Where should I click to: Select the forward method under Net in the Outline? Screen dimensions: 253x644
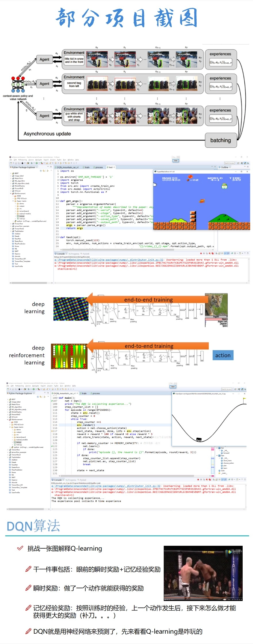tap(226, 453)
